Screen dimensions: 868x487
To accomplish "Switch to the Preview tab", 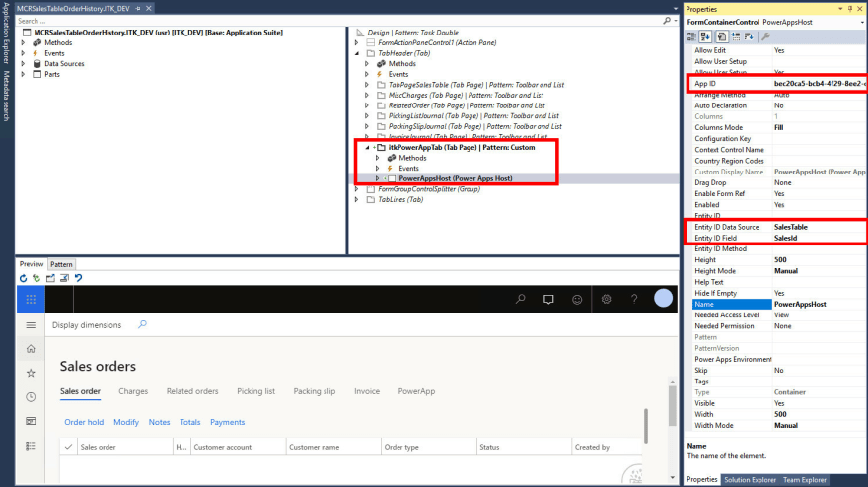I will click(x=32, y=264).
